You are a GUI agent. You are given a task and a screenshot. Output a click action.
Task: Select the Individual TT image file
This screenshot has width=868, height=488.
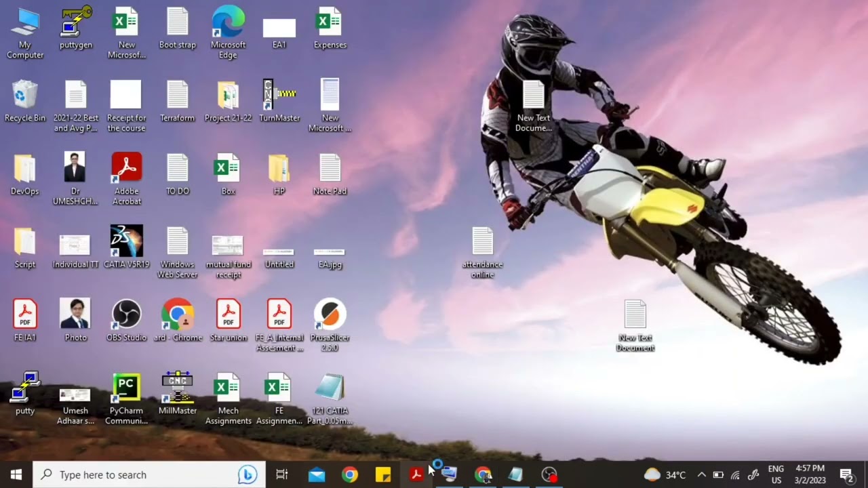(x=76, y=251)
